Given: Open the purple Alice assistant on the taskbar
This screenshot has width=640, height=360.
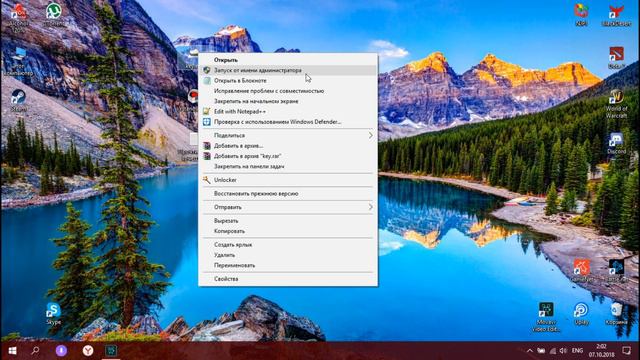Looking at the screenshot, I should 61,351.
